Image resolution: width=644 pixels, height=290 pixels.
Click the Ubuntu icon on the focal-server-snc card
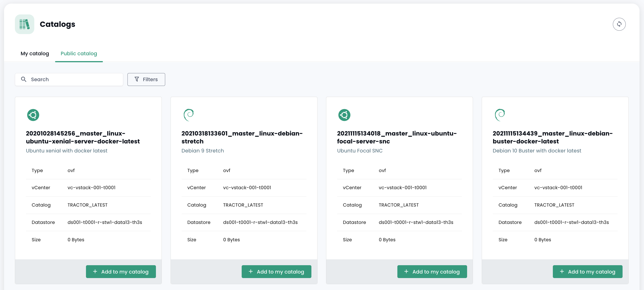pos(344,115)
